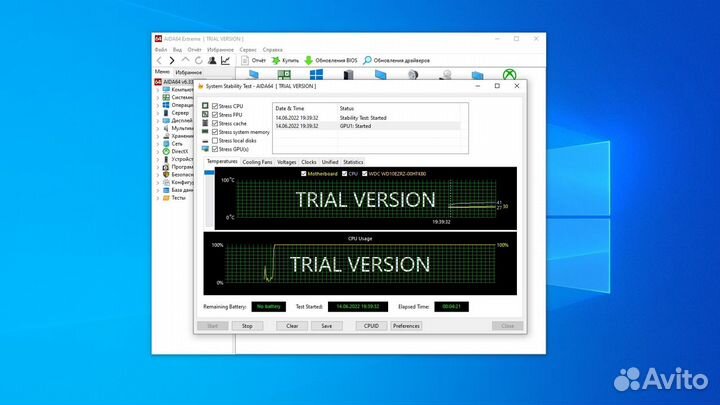Open the Cooling Fans tab
This screenshot has height=405, width=720.
(257, 161)
